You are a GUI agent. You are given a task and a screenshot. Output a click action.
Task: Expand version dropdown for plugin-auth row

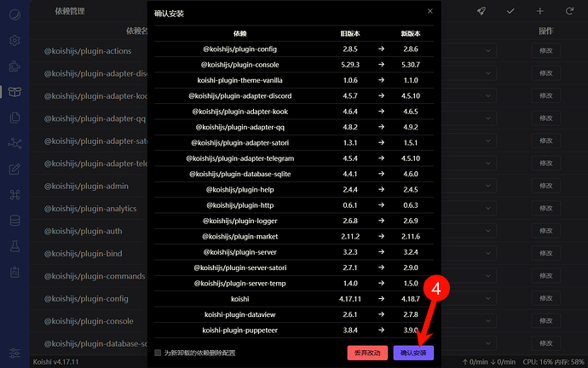pyautogui.click(x=488, y=231)
